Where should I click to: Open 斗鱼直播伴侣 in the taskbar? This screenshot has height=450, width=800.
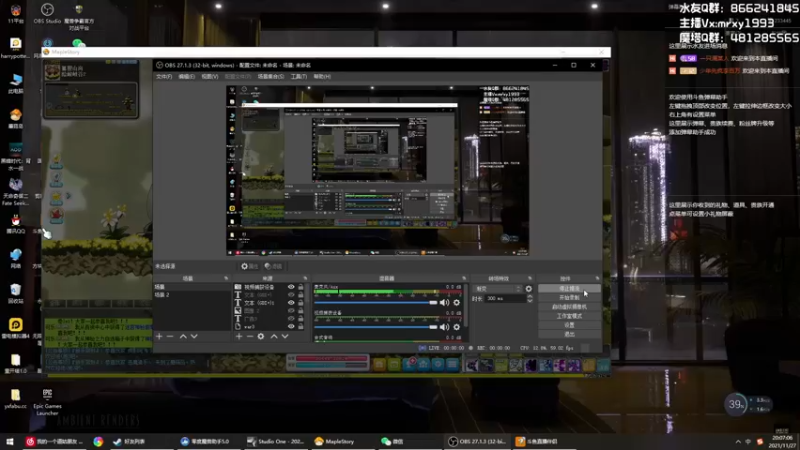tap(537, 441)
